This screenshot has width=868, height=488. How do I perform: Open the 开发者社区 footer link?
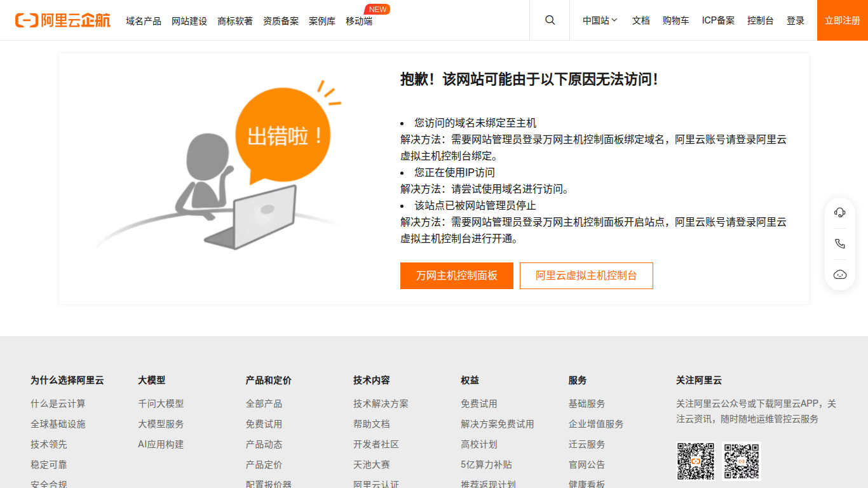[376, 444]
